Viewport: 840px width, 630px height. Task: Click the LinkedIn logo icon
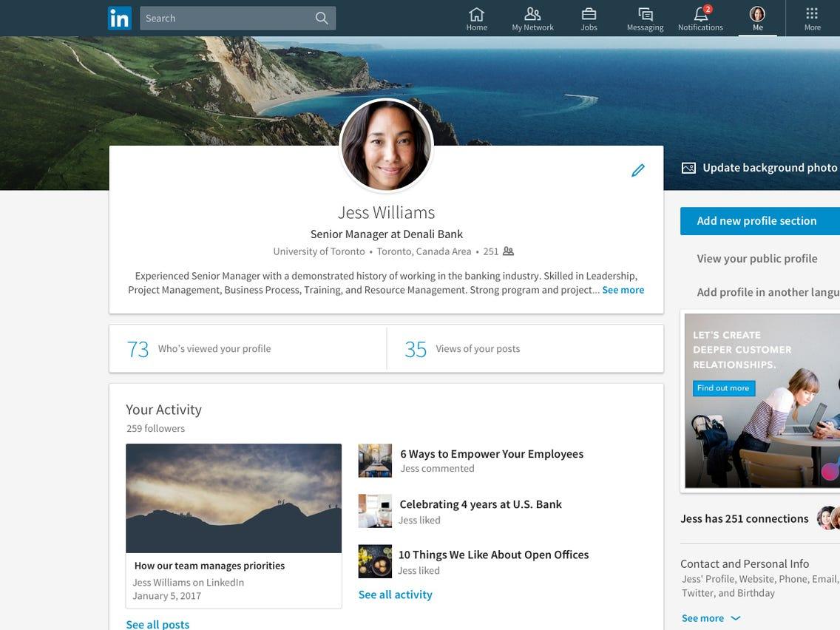[120, 18]
